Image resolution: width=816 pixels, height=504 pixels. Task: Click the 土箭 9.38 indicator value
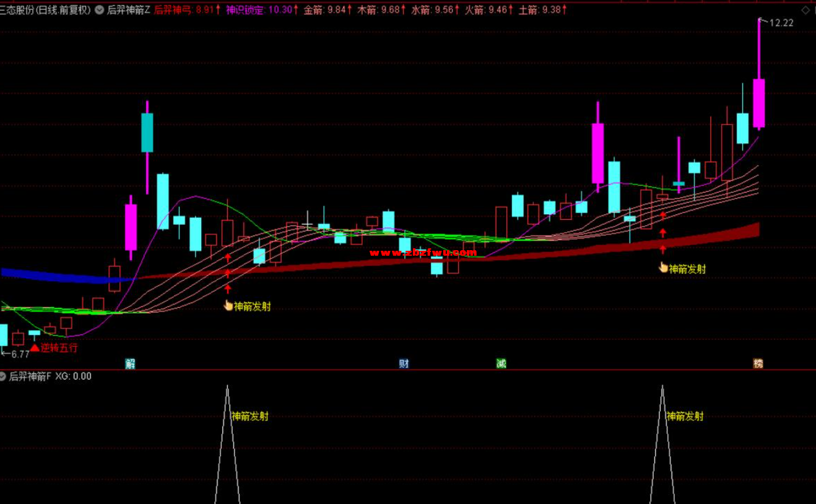543,10
